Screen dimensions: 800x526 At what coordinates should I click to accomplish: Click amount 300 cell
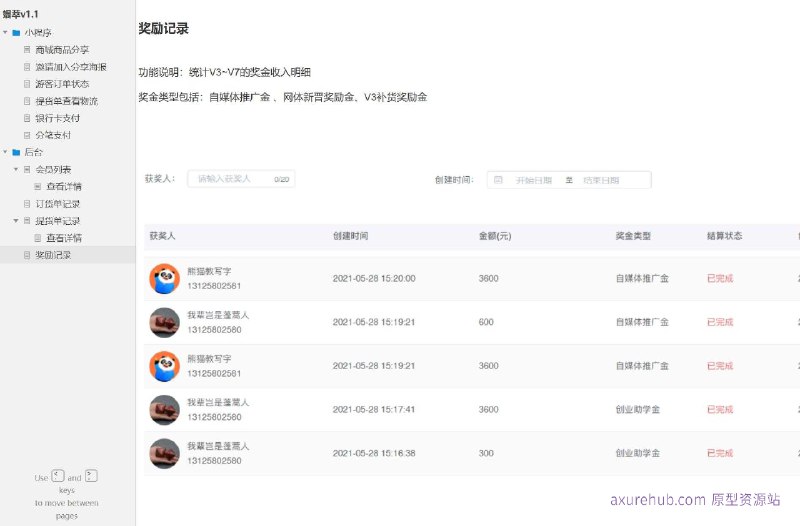click(x=486, y=454)
